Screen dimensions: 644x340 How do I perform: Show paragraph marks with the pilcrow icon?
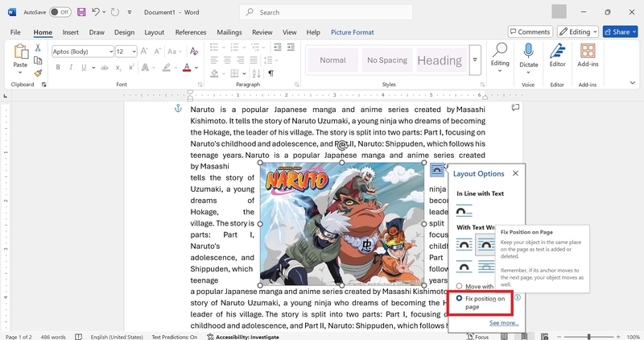click(x=270, y=73)
